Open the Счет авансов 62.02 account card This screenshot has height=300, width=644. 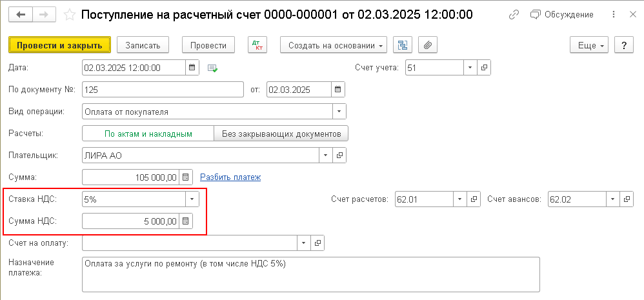[627, 199]
